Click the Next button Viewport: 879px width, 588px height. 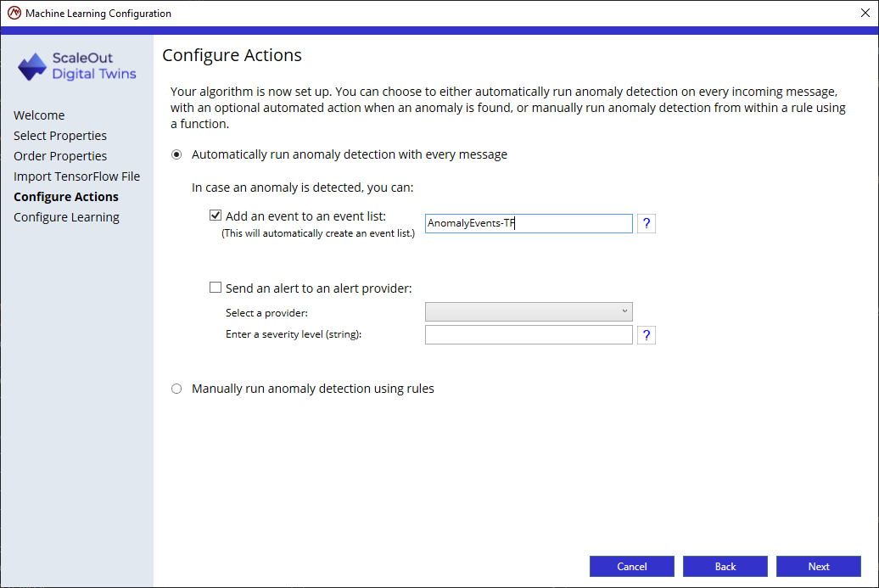pos(819,566)
